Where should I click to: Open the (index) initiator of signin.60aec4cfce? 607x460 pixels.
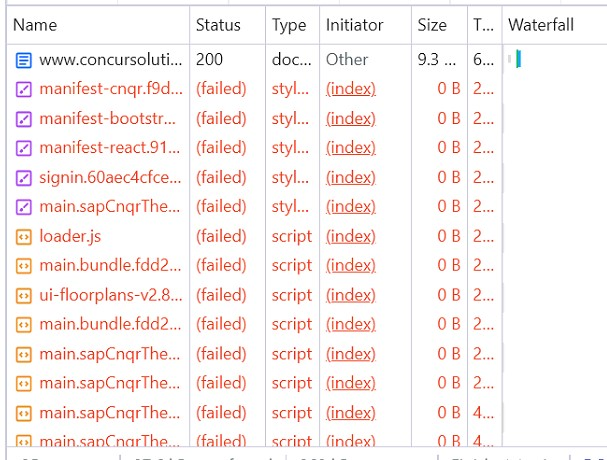click(351, 178)
